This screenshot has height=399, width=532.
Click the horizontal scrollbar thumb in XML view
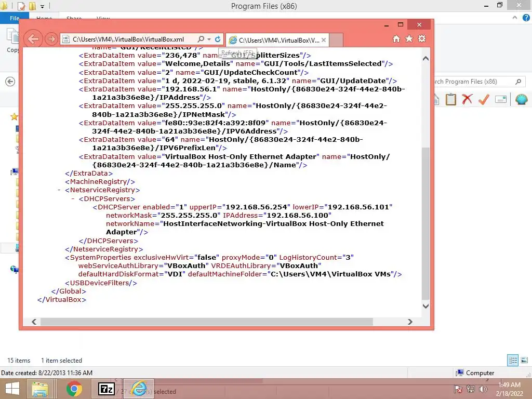[x=207, y=322]
